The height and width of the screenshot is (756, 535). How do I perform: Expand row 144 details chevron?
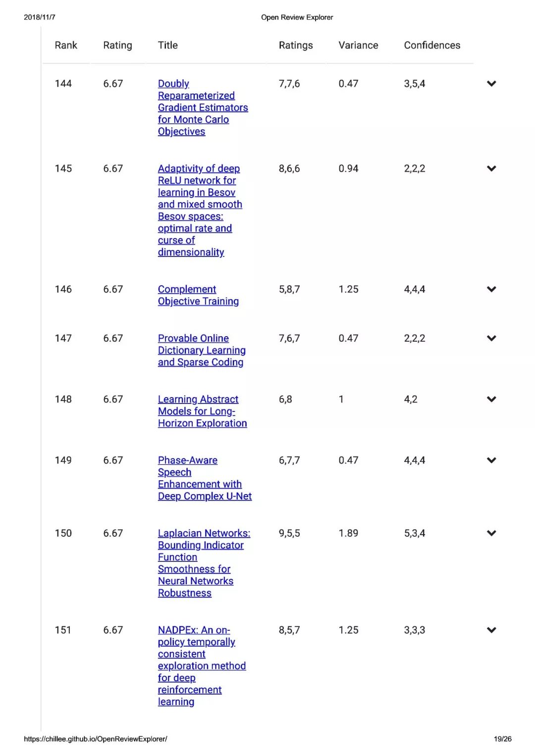[x=491, y=84]
